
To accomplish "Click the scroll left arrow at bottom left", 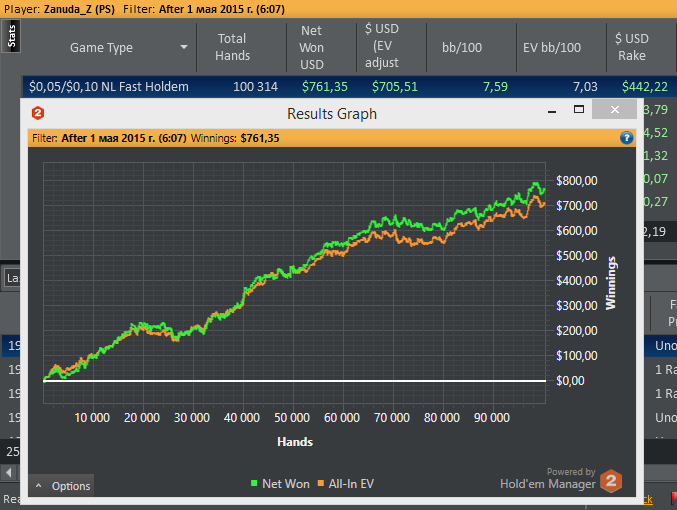I will 9,472.
